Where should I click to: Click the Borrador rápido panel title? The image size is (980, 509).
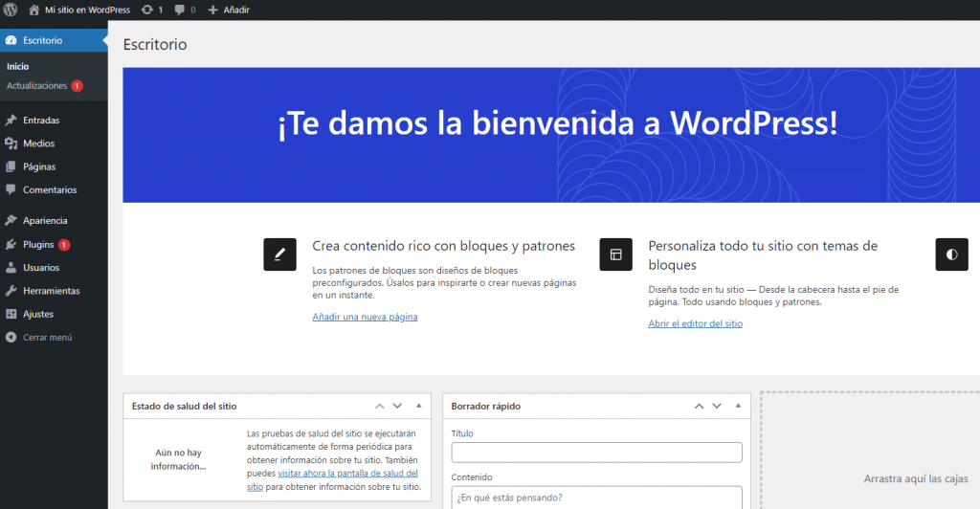click(485, 406)
